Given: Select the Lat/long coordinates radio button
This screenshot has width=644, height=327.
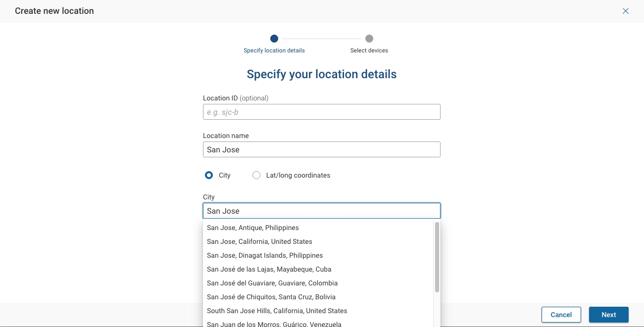Looking at the screenshot, I should tap(256, 175).
